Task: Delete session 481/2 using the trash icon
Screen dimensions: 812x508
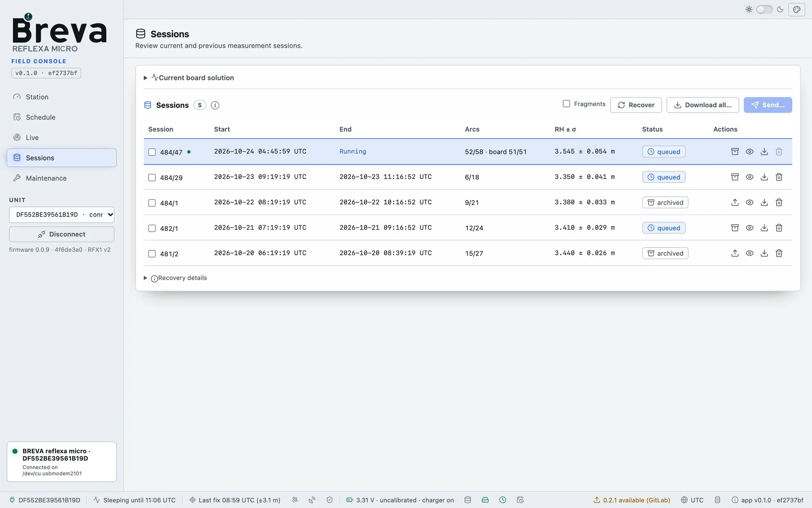Action: [779, 253]
